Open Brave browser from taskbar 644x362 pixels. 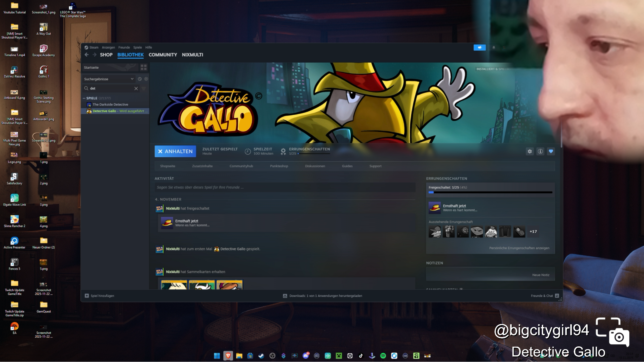coord(228,356)
